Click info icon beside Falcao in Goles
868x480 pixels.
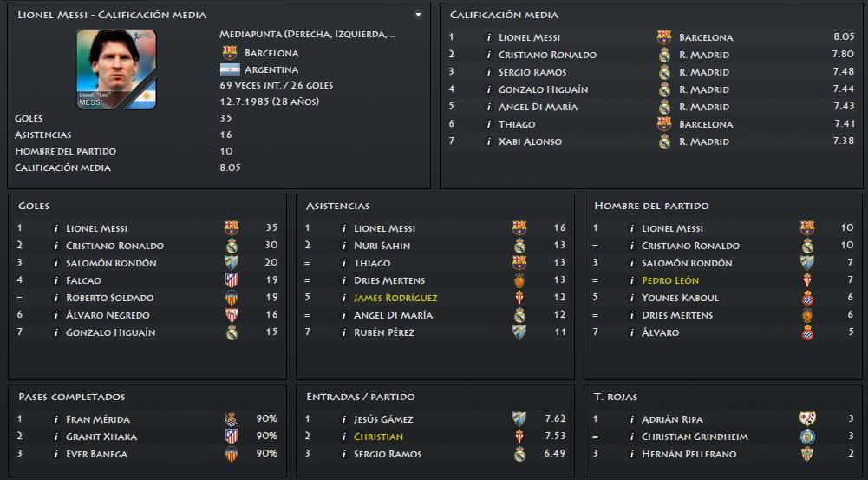pos(56,280)
